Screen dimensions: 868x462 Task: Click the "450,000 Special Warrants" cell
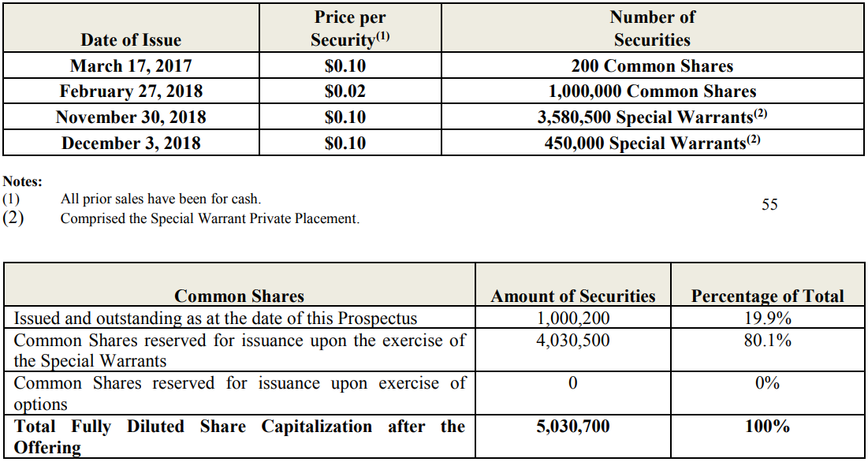[x=652, y=143]
